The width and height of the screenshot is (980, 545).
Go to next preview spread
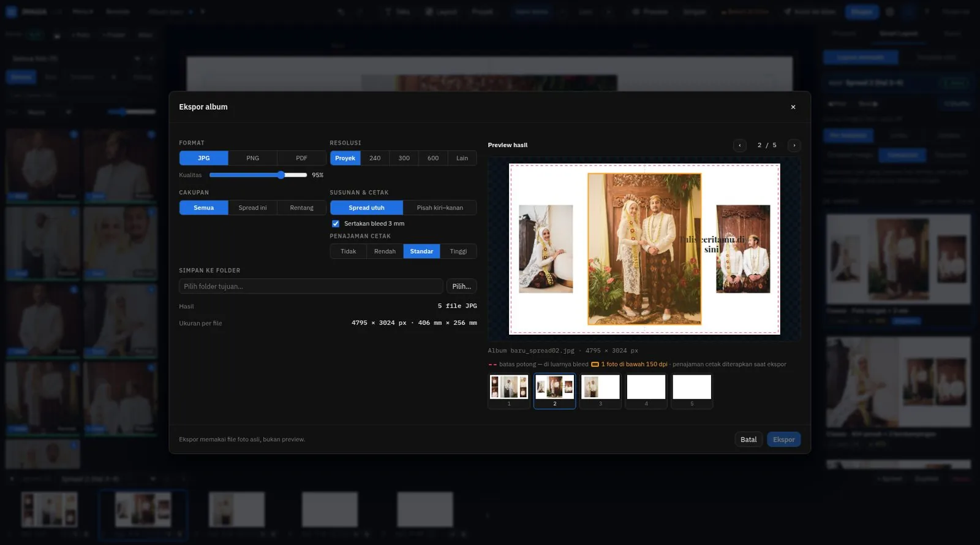point(794,145)
